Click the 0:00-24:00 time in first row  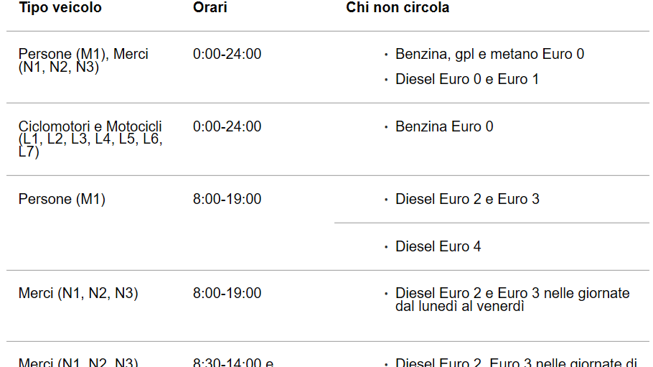227,54
